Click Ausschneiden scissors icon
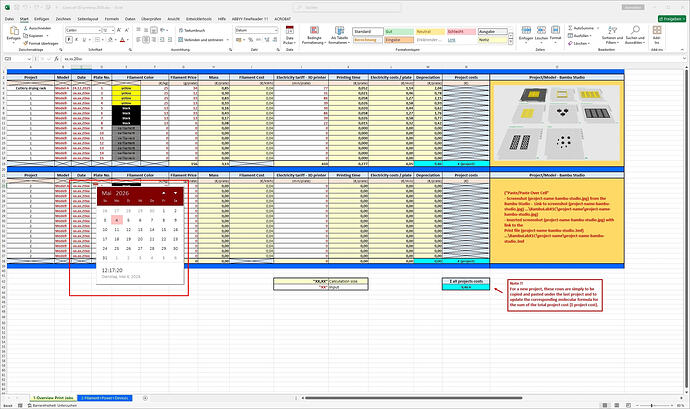This screenshot has width=690, height=409. pos(26,28)
